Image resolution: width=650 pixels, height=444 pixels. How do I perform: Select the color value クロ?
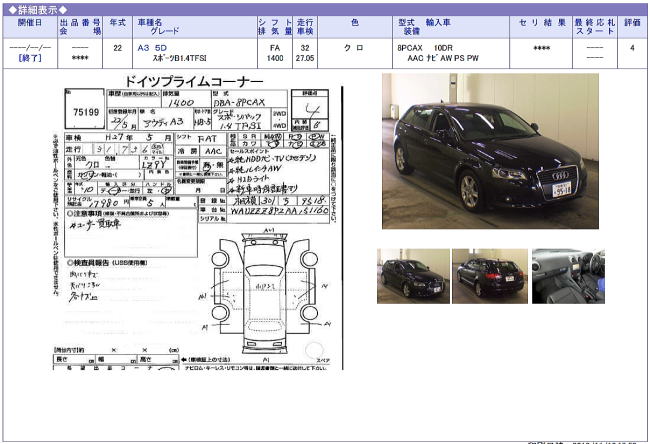point(354,48)
